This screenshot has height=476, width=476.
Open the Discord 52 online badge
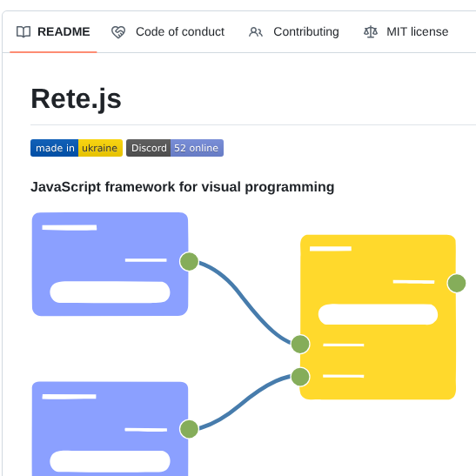175,148
